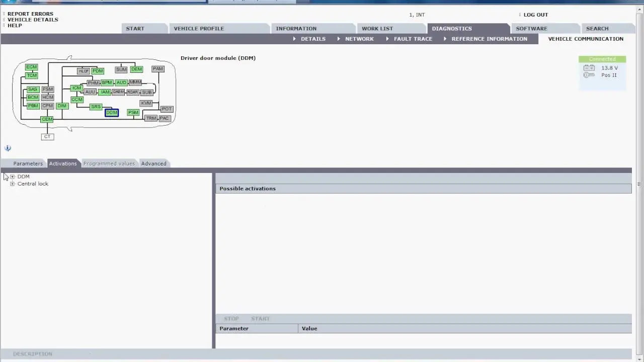Image resolution: width=644 pixels, height=362 pixels.
Task: Select the DDM module icon in the vehicle diagram
Action: [111, 113]
